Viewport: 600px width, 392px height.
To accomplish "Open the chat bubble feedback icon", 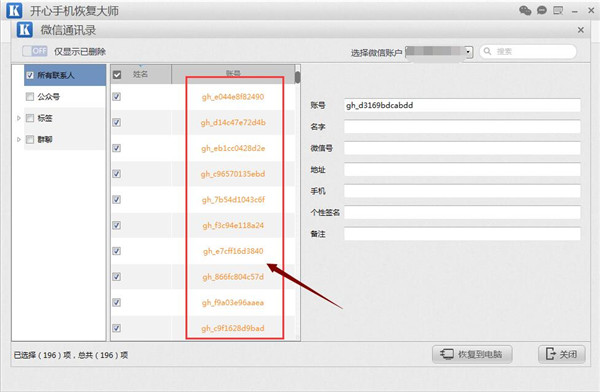I will [542, 11].
